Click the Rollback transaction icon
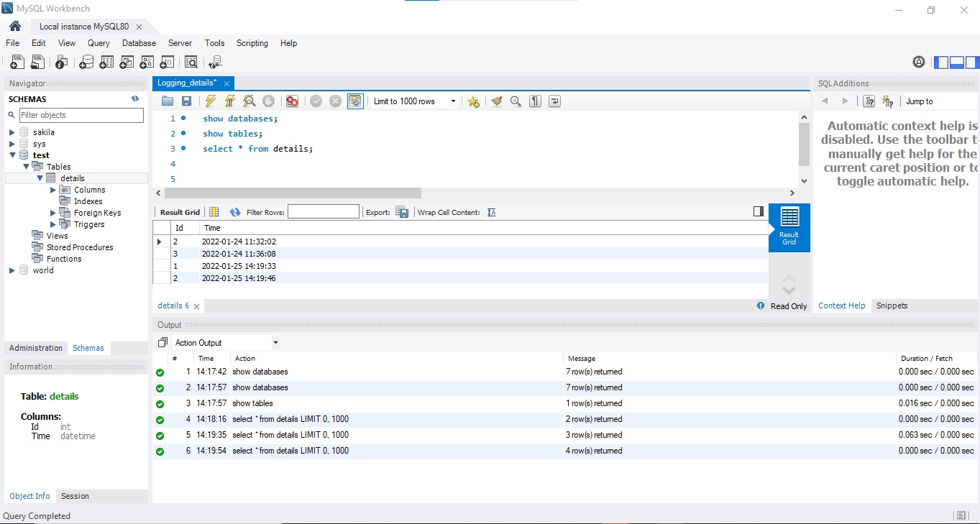Image resolution: width=980 pixels, height=524 pixels. 335,101
